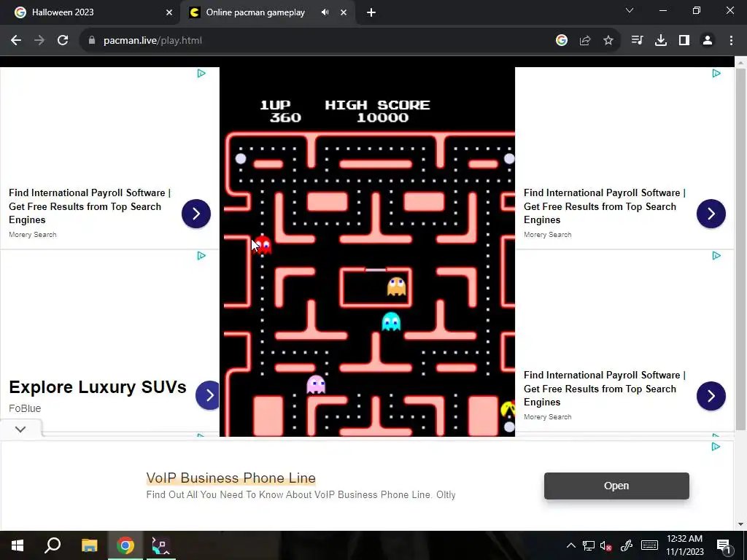The width and height of the screenshot is (747, 560).
Task: Open File Explorer from taskbar
Action: click(89, 545)
